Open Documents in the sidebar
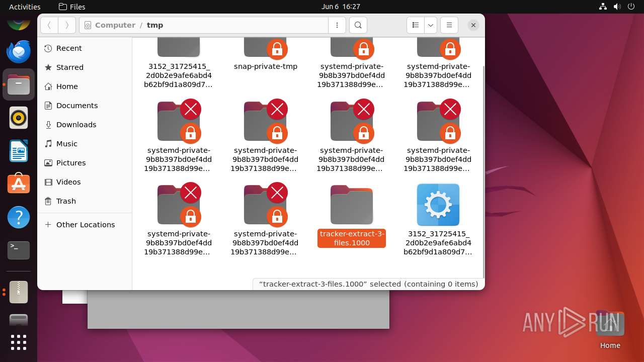Screen dimensions: 644x362 85,106
